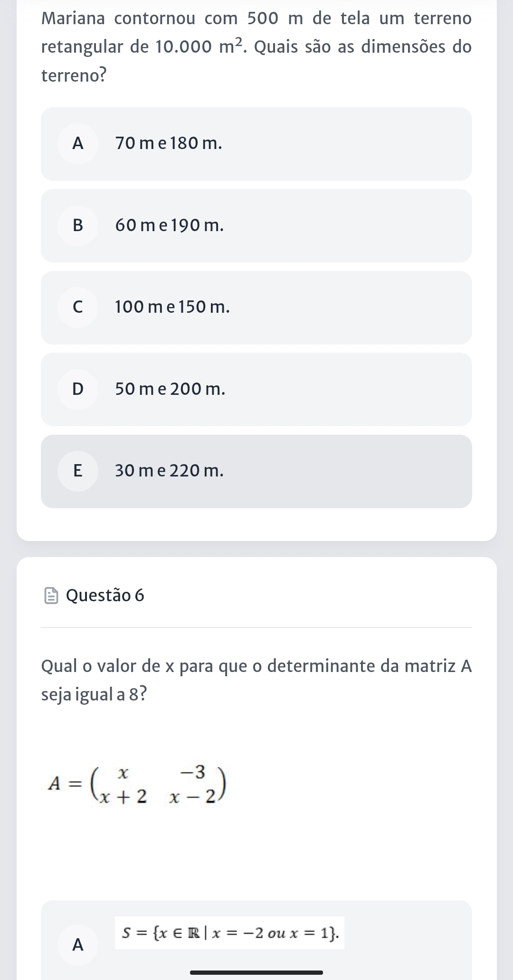Select answer B: 60 m e 190 m

256,226
